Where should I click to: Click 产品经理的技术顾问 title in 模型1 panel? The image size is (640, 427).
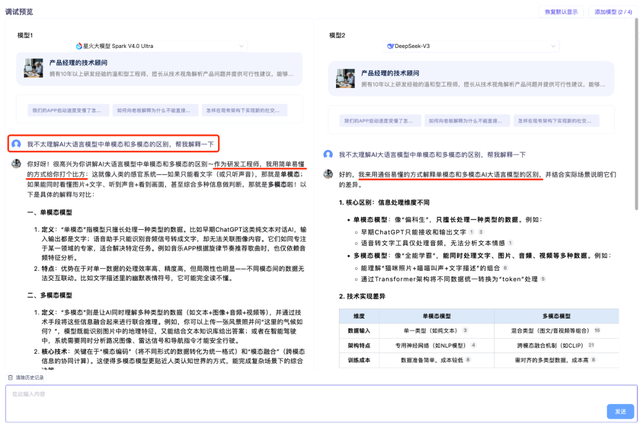[78, 62]
